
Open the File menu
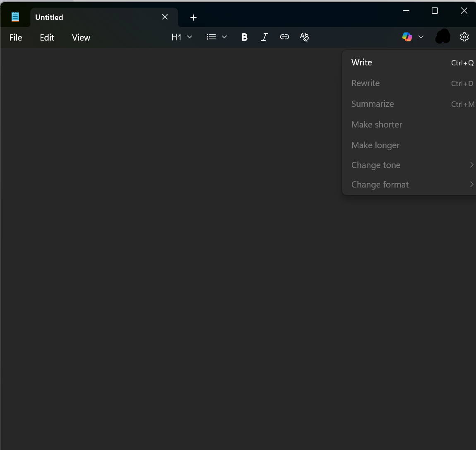[16, 37]
